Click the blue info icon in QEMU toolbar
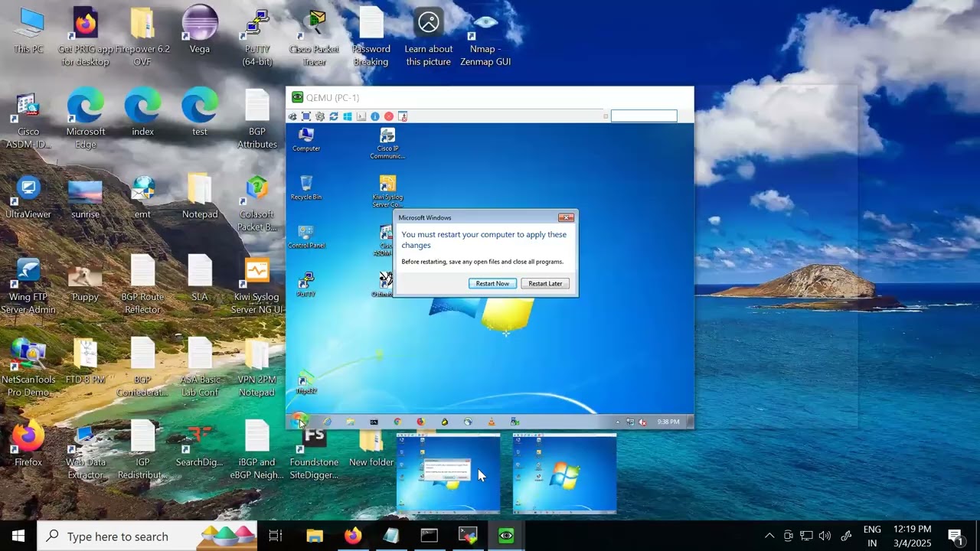The height and width of the screenshot is (551, 980). click(375, 116)
